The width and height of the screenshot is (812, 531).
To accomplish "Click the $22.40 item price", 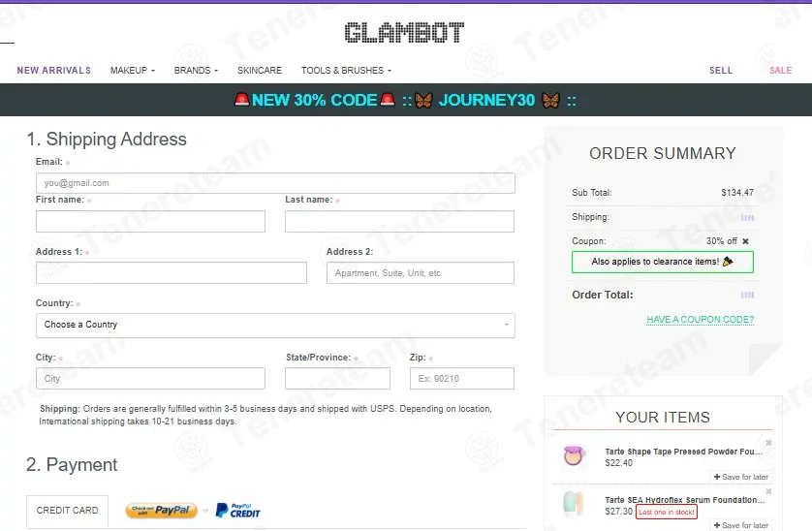I will click(619, 463).
